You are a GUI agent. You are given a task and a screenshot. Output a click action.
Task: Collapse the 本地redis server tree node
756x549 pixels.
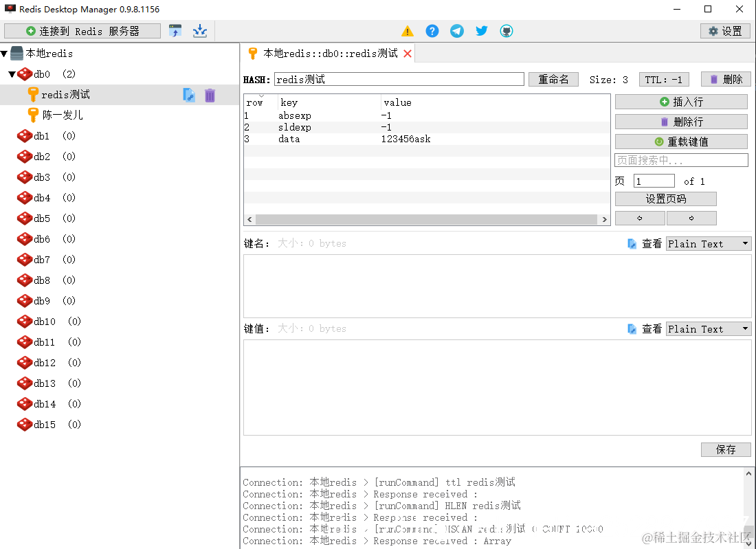[x=4, y=54]
